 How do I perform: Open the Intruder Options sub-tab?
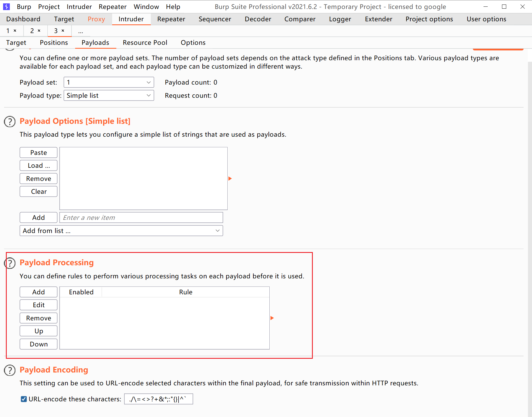coord(193,43)
